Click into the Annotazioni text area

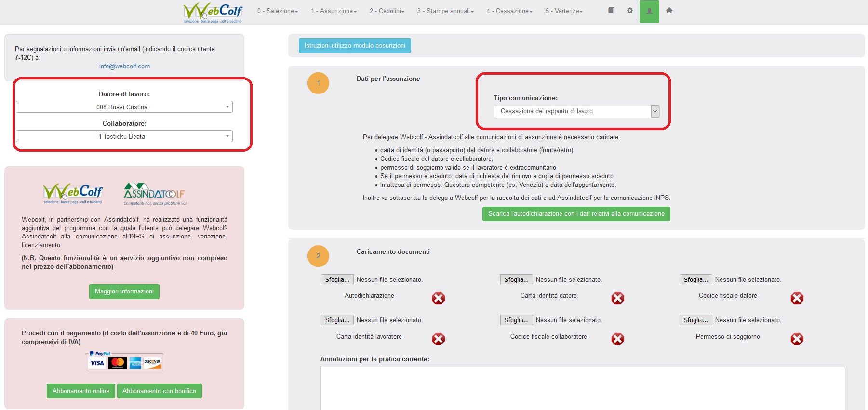(583, 388)
